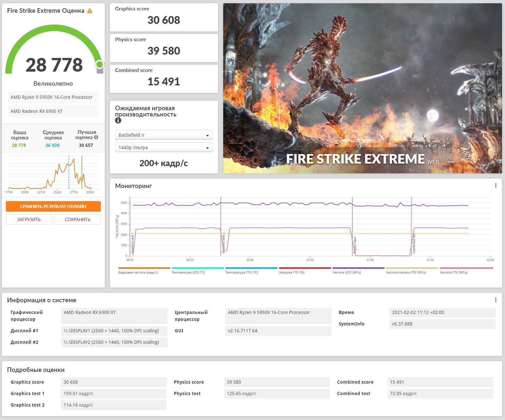Toggle the Частота ЦПУ (МГц) legend series
The image size is (505, 420).
click(358, 271)
